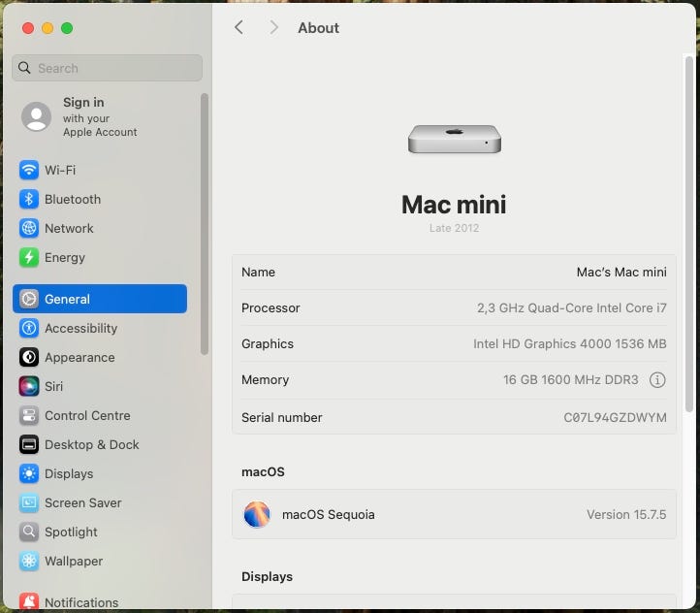This screenshot has height=613, width=700.
Task: Select the Network globe icon
Action: pos(29,228)
